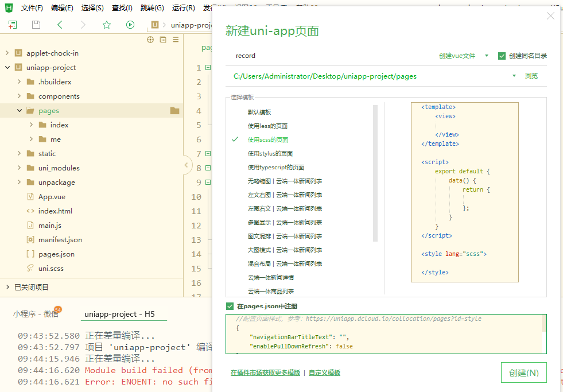The image size is (563, 392).
Task: Open the 选择(S) menu
Action: pyautogui.click(x=92, y=8)
